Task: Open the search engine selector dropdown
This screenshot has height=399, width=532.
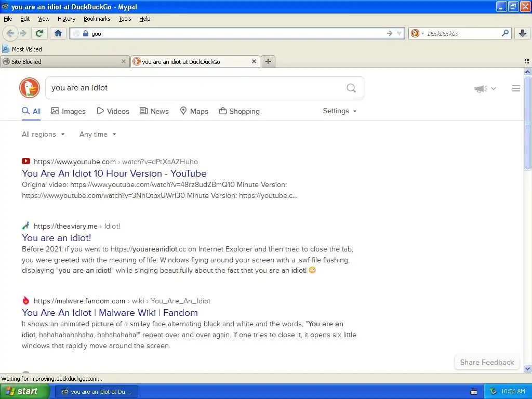Action: (417, 33)
